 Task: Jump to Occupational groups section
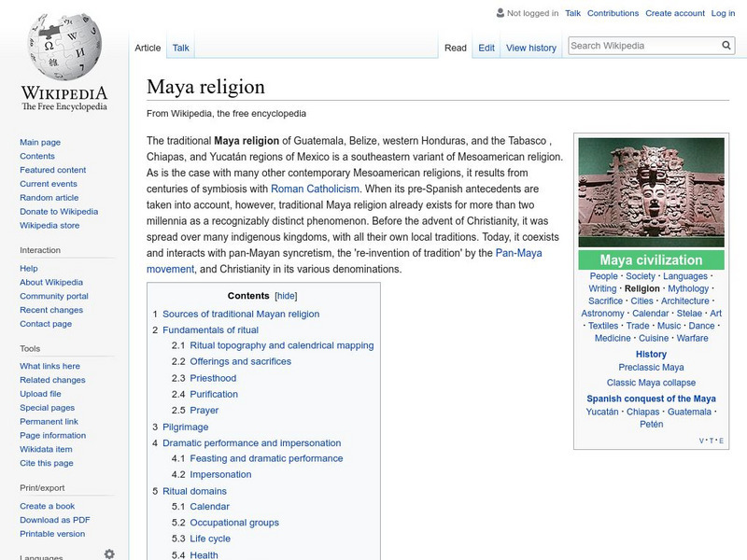[234, 523]
